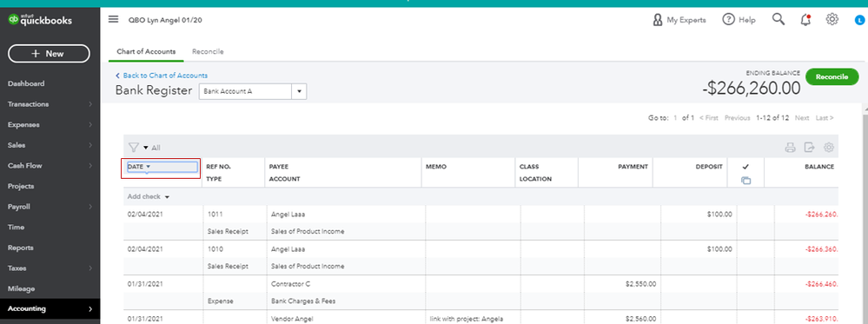Click the Go to page number field
This screenshot has width=868, height=324.
click(675, 118)
